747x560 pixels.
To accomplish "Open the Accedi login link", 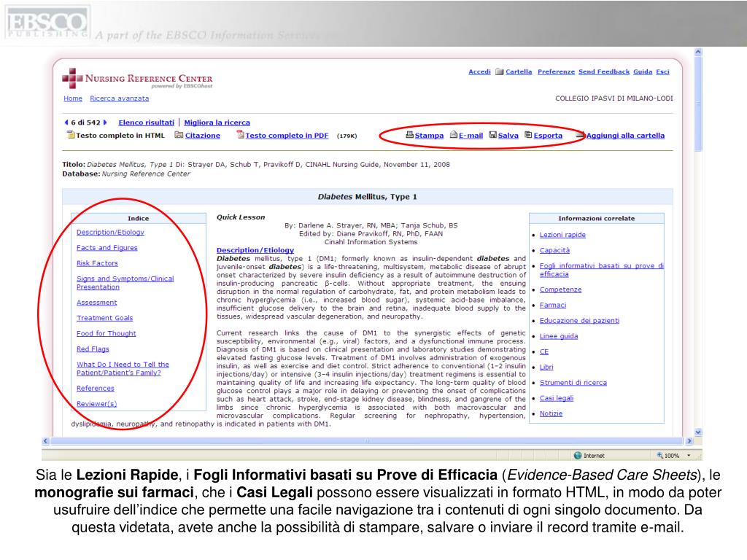I will [479, 71].
